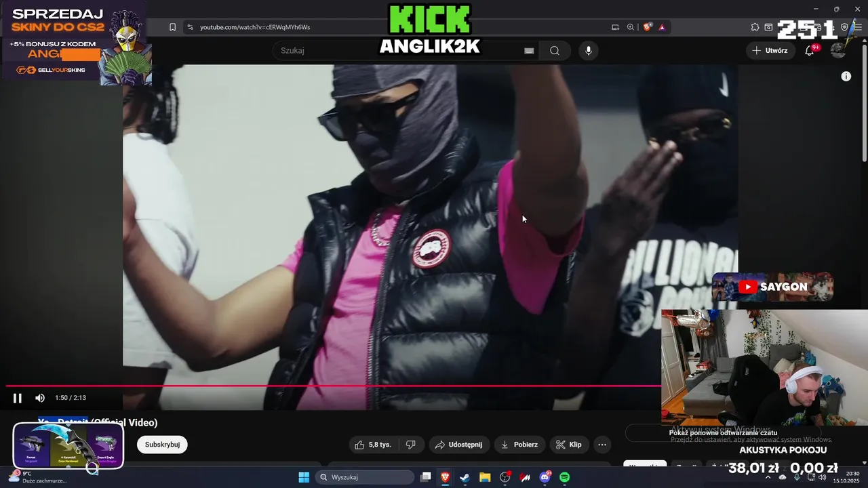Click the YouTube search magnifier button
The width and height of the screenshot is (868, 488).
555,51
